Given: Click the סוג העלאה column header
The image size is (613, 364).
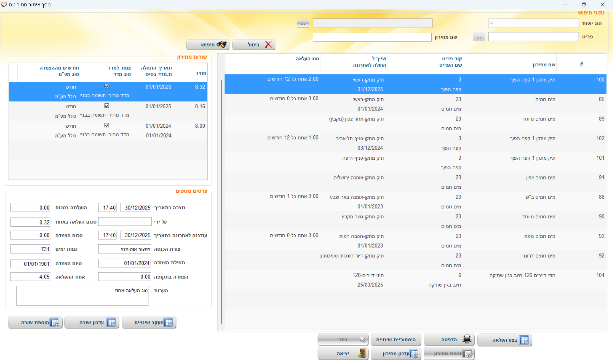Looking at the screenshot, I should [307, 59].
